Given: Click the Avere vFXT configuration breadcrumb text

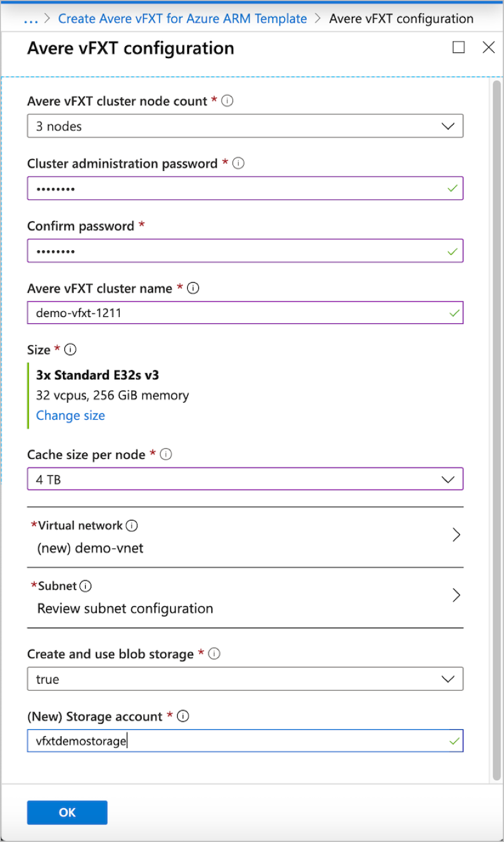Looking at the screenshot, I should [x=401, y=19].
